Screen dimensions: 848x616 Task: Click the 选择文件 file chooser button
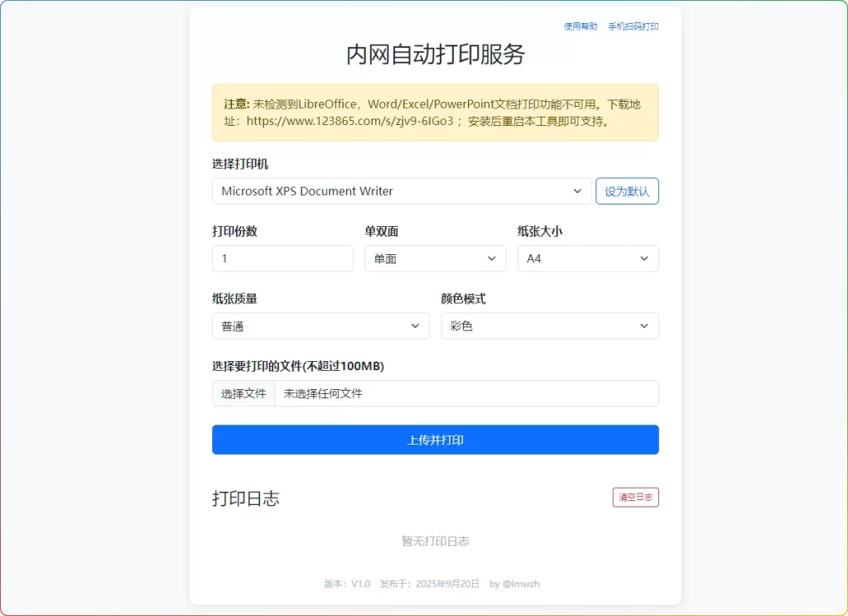point(243,393)
